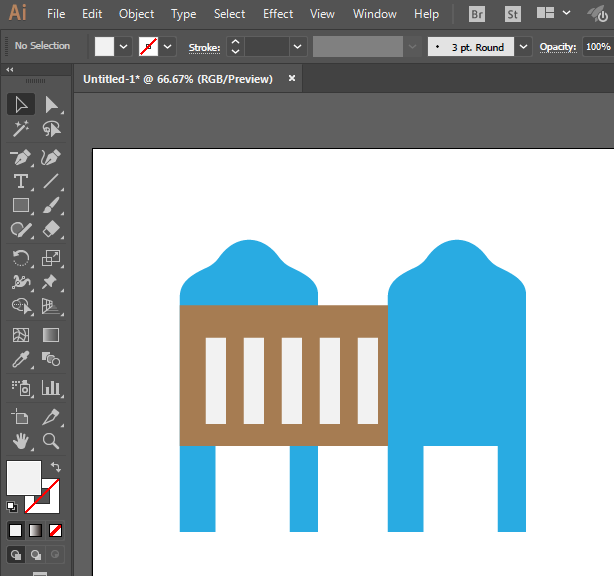Click the Stroke label link

pos(204,47)
